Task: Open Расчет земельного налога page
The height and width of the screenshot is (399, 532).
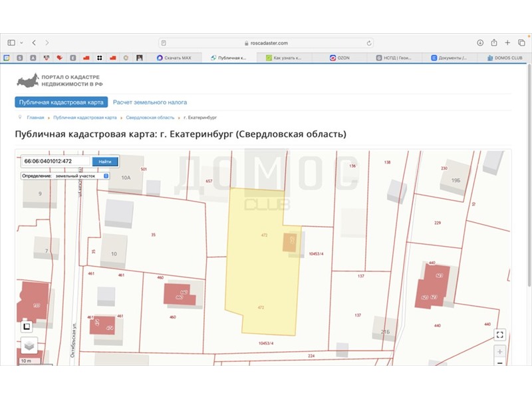Action: [x=150, y=102]
